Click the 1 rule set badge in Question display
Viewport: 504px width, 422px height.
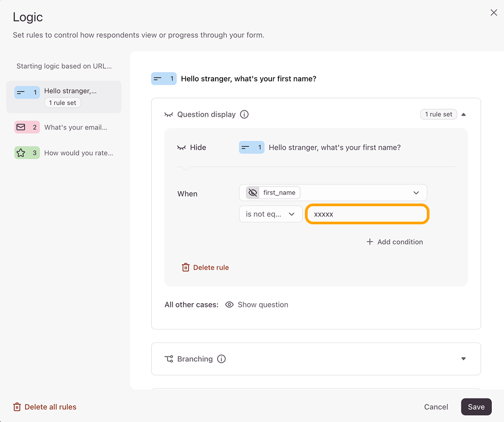point(439,114)
